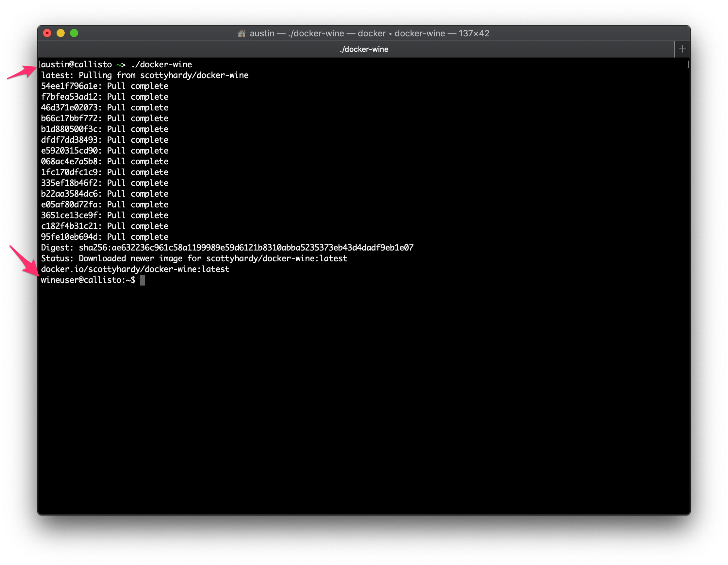Image resolution: width=728 pixels, height=565 pixels.
Task: Minimize the terminal using yellow button
Action: 61,33
